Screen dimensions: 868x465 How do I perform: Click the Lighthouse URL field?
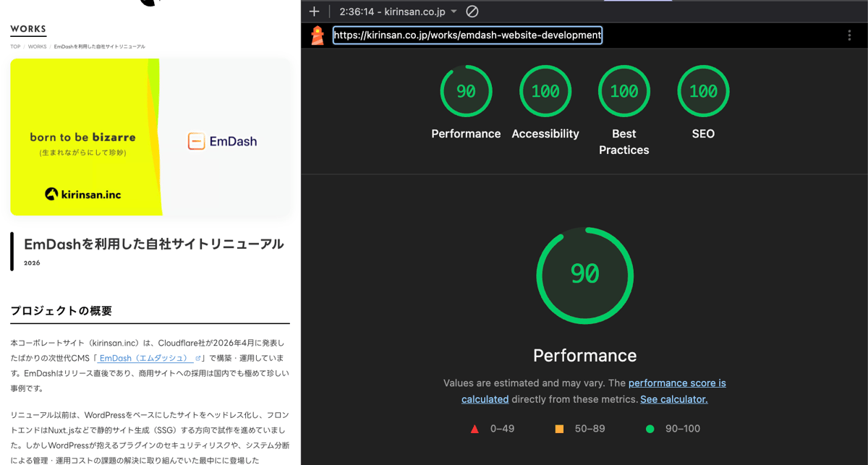pos(467,35)
